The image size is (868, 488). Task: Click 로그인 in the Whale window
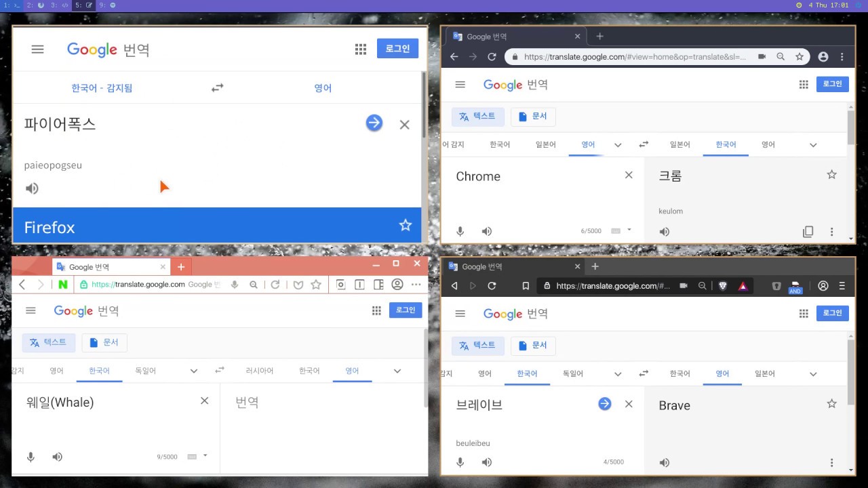pos(406,310)
